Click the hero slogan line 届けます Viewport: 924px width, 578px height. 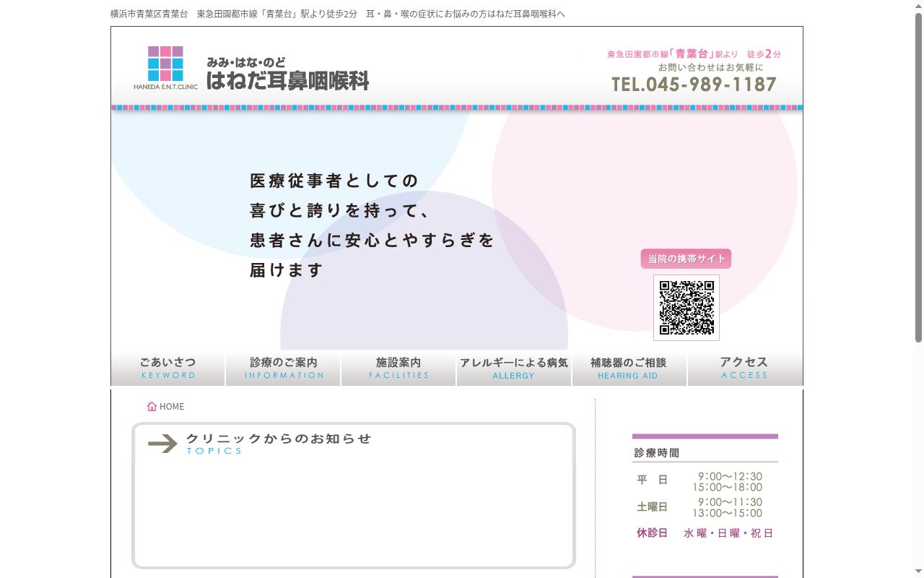287,270
